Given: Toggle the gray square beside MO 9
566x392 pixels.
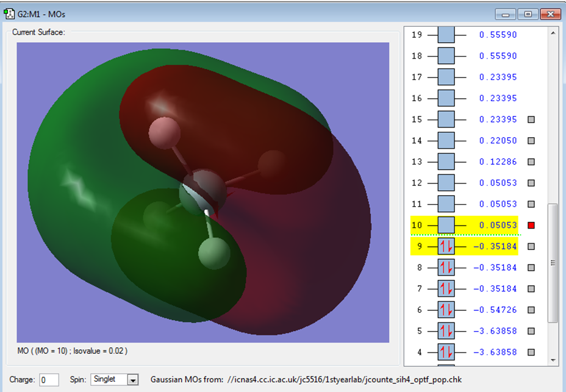Looking at the screenshot, I should tap(531, 246).
